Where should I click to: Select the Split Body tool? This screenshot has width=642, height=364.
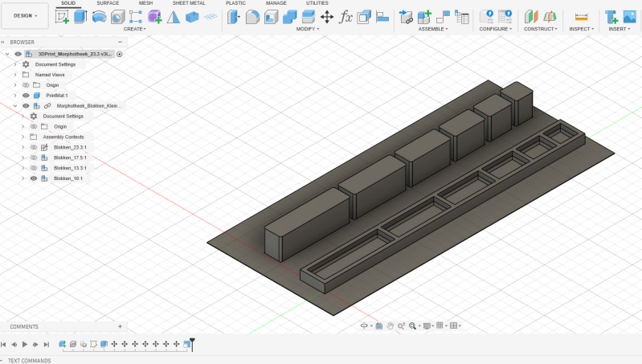coord(309,17)
